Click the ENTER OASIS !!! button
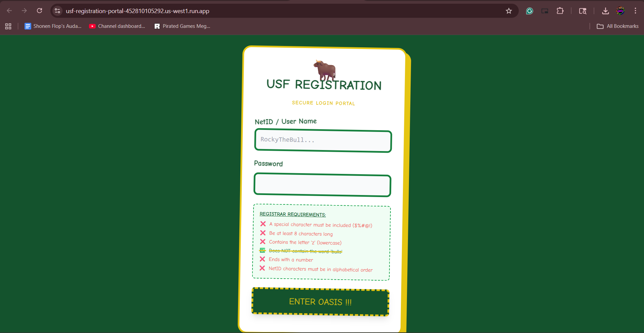 click(320, 302)
